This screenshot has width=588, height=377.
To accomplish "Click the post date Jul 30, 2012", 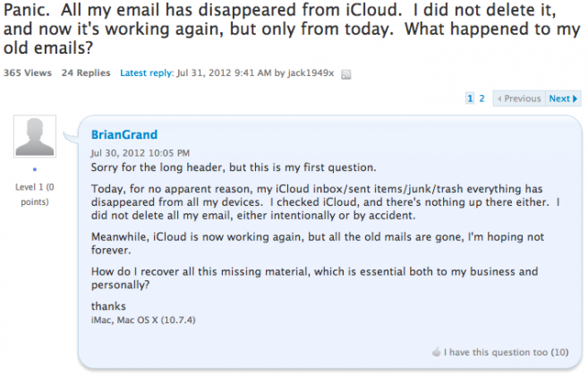I will tap(140, 154).
